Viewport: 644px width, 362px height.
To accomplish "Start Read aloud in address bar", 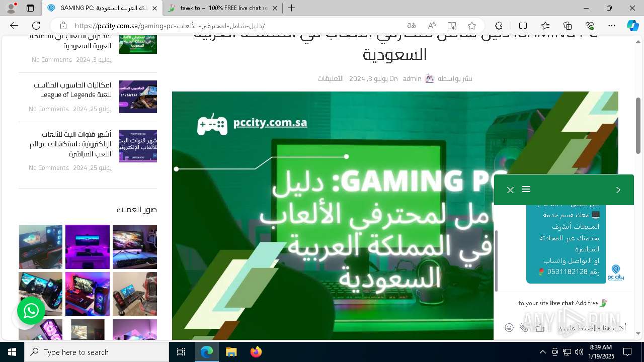I will tap(432, 26).
